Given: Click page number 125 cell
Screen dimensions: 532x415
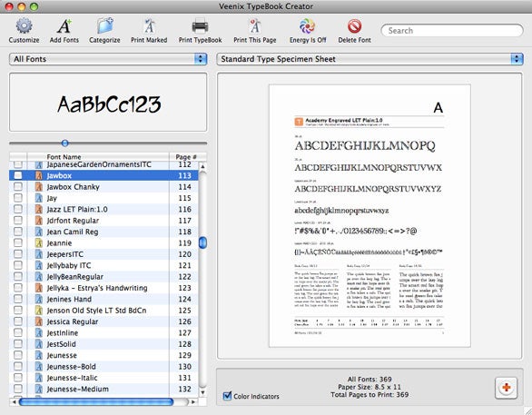Looking at the screenshot, I should [185, 311].
